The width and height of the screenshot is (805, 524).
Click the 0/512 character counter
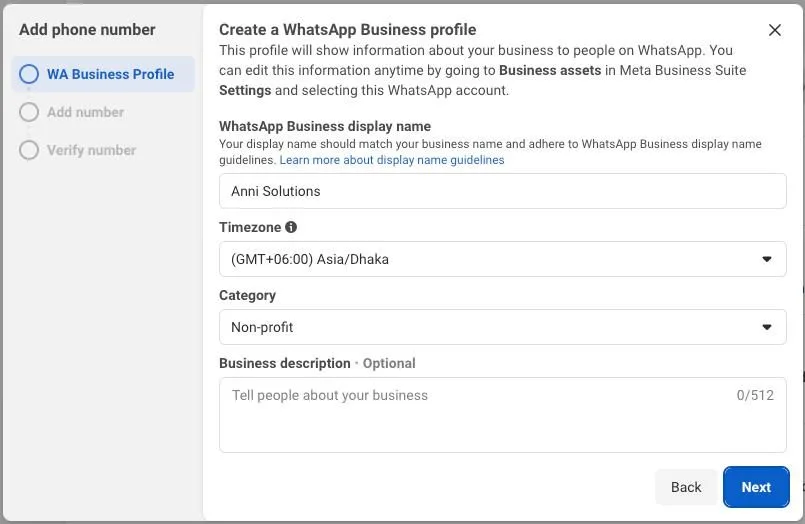(x=755, y=395)
